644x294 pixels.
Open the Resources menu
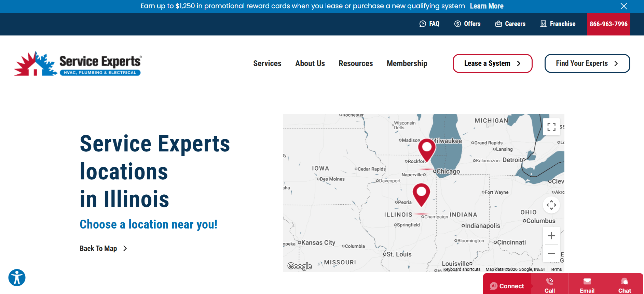(x=356, y=63)
